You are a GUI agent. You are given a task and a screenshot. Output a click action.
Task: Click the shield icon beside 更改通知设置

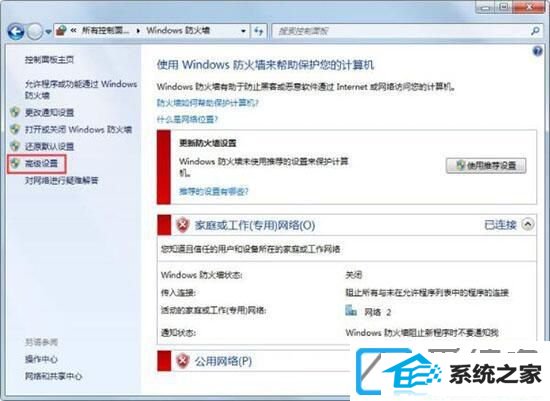15,112
